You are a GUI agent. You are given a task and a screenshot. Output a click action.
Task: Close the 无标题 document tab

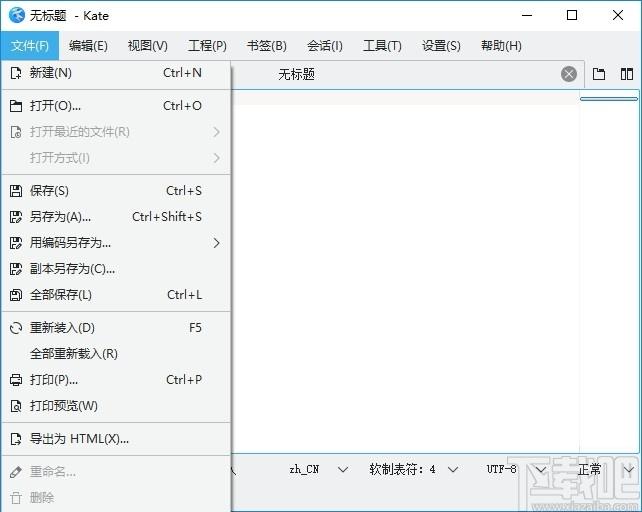[569, 74]
